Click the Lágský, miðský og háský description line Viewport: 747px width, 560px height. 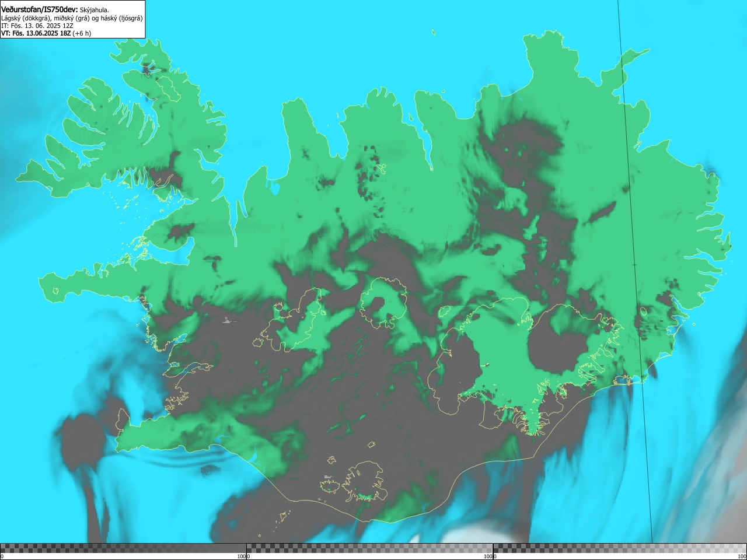[x=72, y=18]
